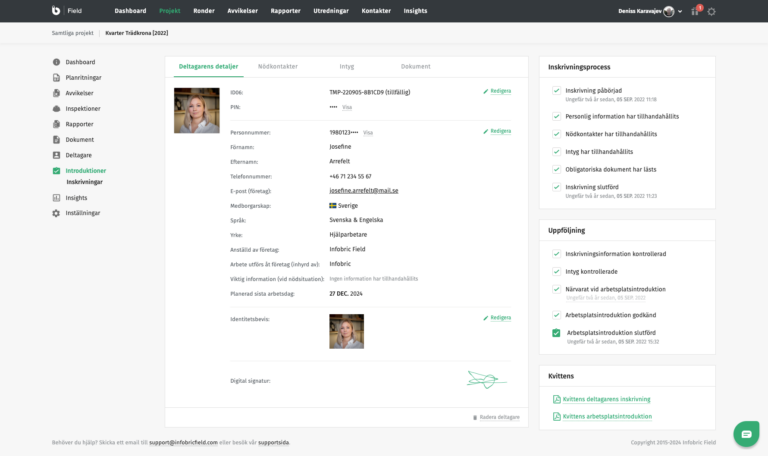Click the Avvikelser icon in sidebar

click(x=56, y=93)
